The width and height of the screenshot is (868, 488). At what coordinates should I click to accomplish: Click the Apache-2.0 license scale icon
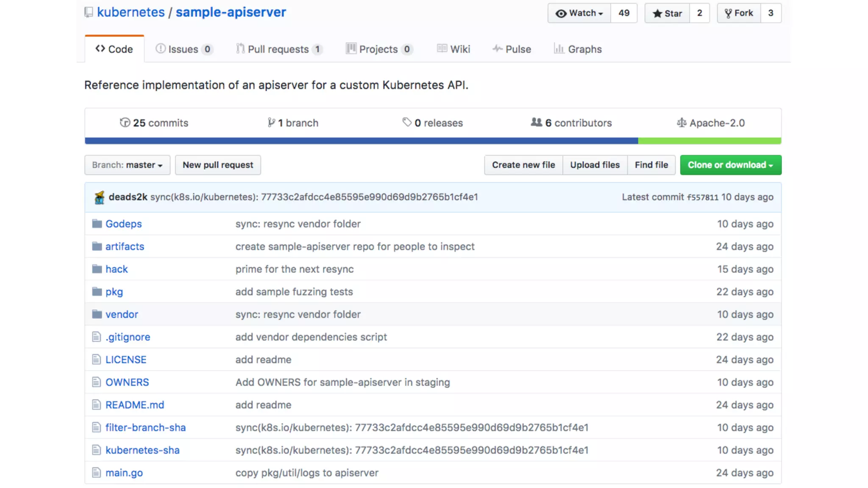click(x=682, y=123)
